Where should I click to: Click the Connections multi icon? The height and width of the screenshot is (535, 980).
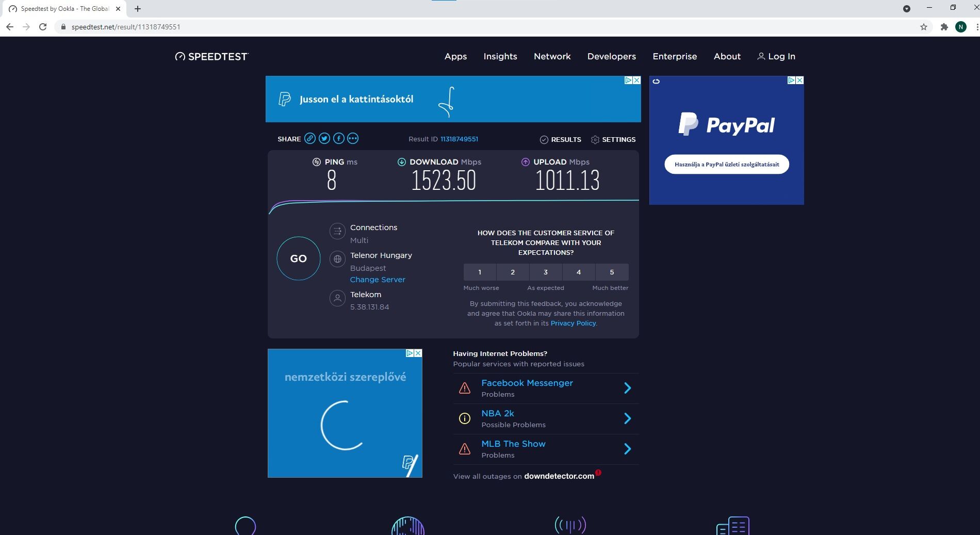click(337, 231)
